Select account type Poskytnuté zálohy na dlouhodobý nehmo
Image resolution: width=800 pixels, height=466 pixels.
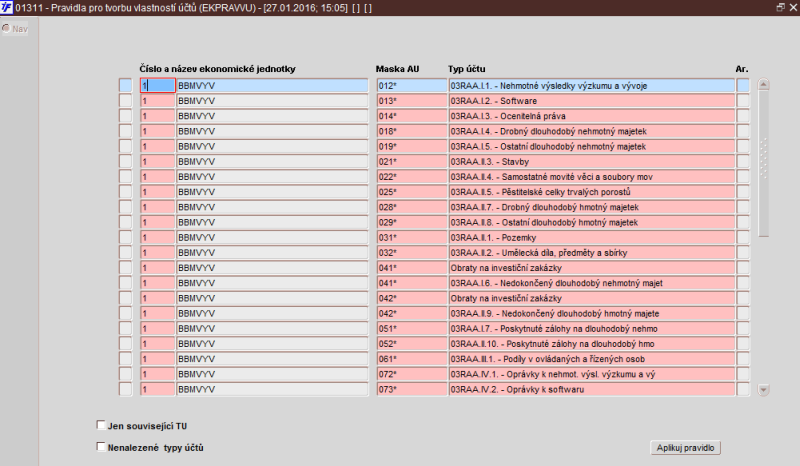[592, 328]
